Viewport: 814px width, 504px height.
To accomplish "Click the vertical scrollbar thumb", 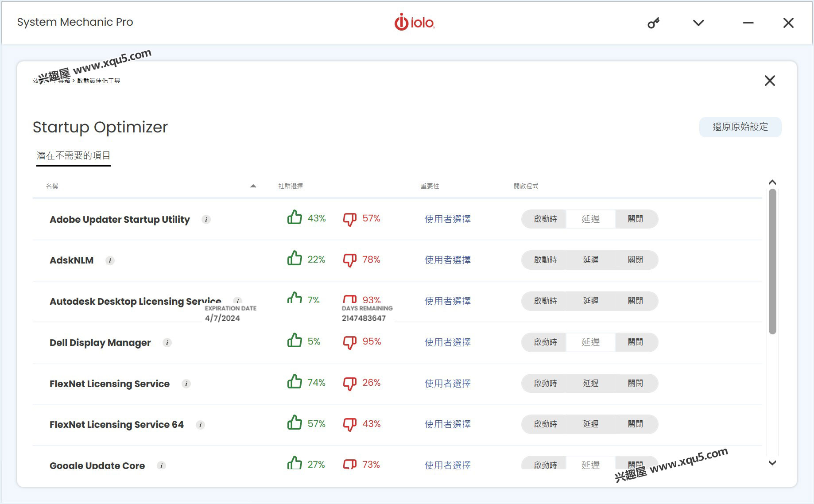I will 772,261.
